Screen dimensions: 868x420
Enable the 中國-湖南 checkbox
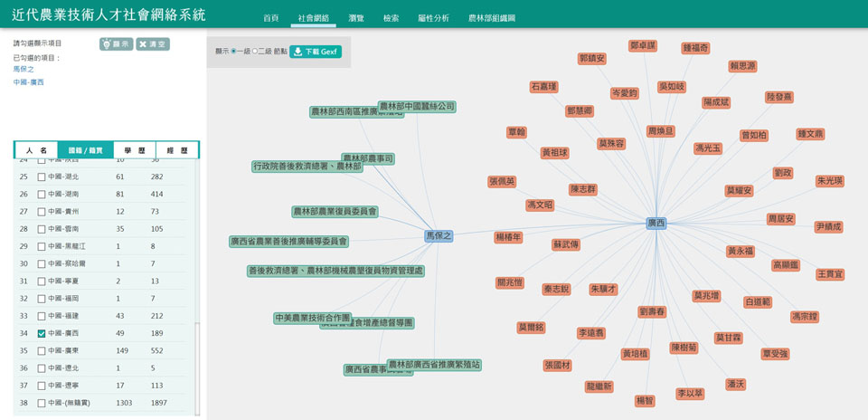42,194
